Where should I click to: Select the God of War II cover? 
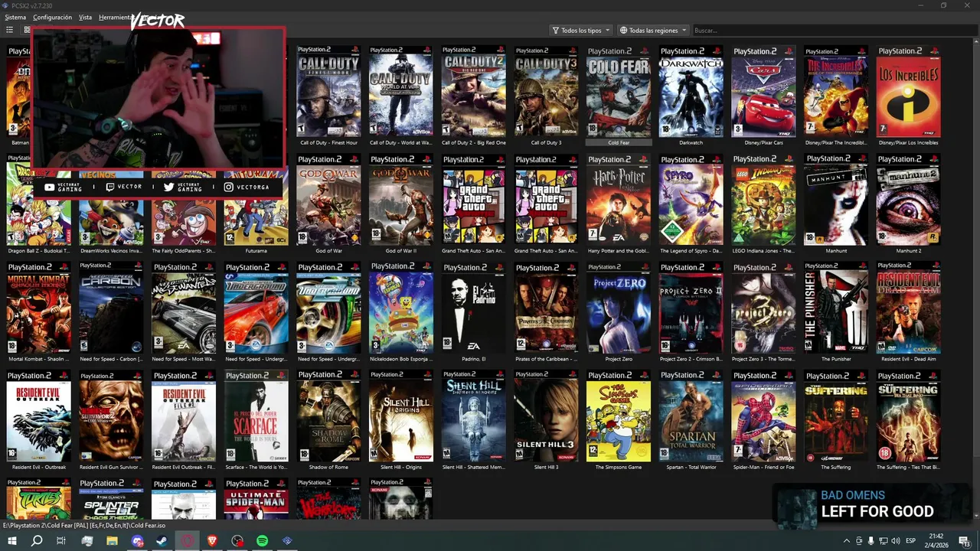pos(401,200)
